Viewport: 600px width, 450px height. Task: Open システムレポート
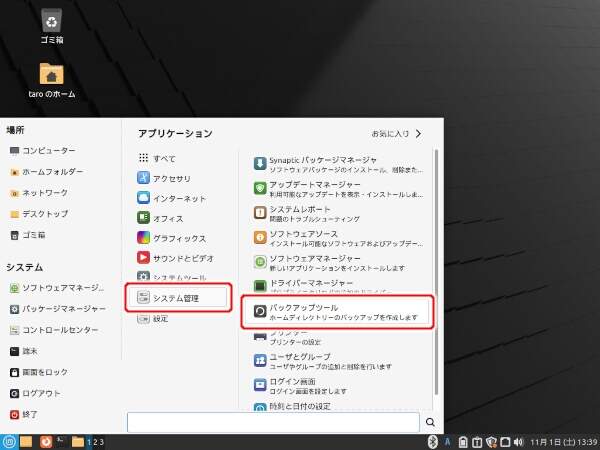click(306, 214)
